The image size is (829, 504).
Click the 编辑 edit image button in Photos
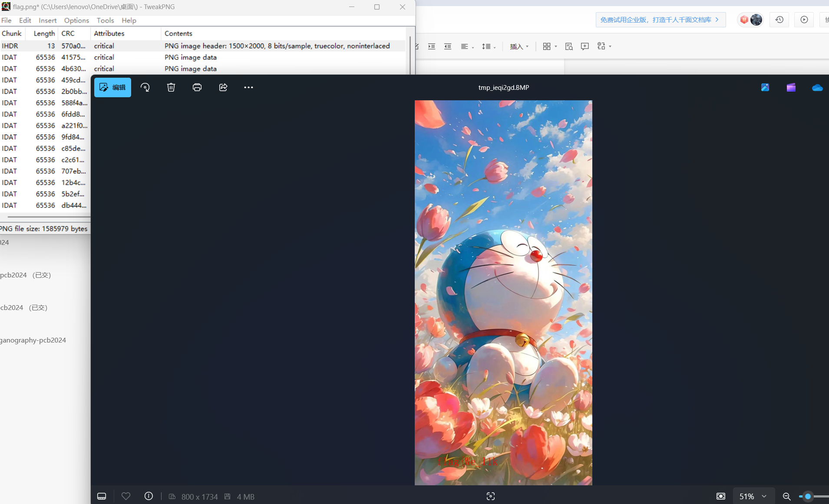pyautogui.click(x=112, y=87)
